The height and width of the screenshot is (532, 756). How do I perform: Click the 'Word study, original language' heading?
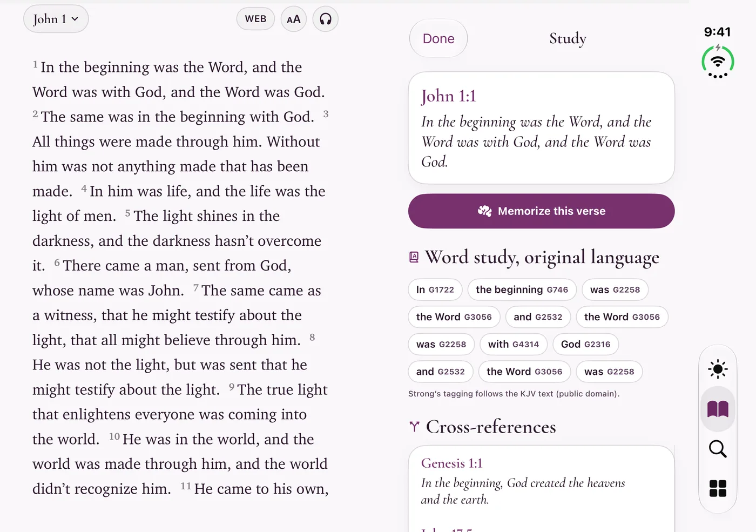click(542, 257)
